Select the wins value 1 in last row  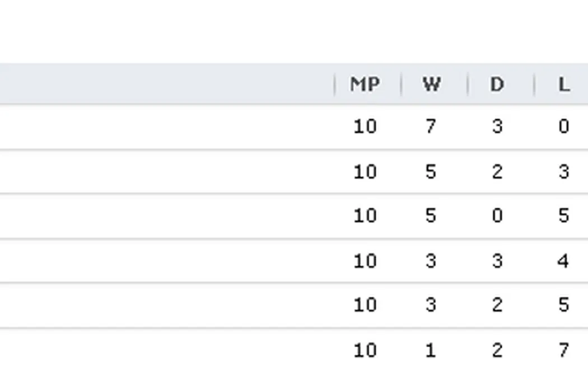tap(430, 351)
